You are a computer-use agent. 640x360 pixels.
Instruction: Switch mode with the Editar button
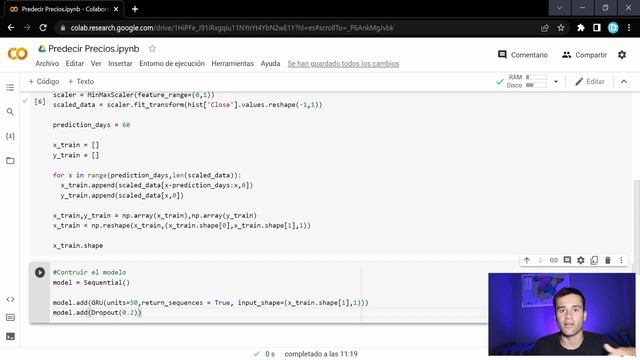tap(590, 82)
